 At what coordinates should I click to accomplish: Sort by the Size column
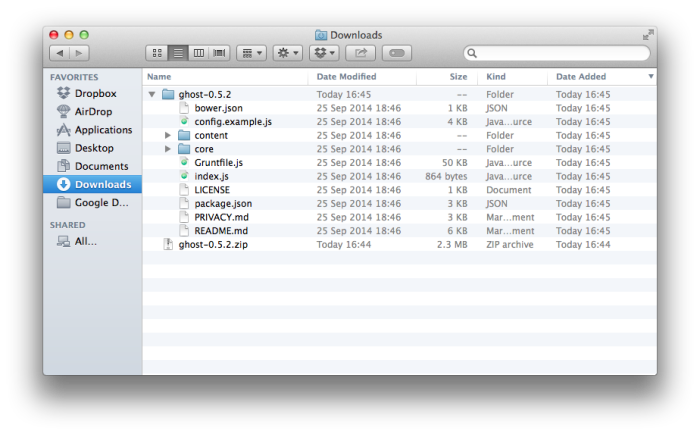click(447, 77)
